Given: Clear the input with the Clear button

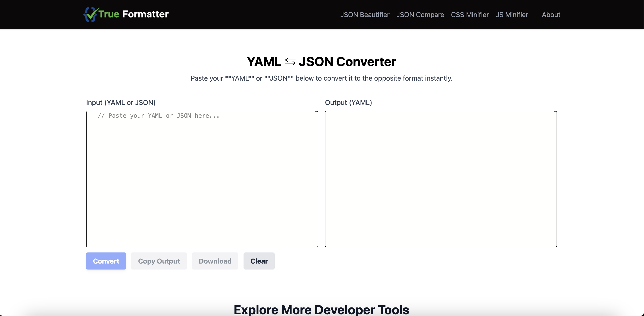Looking at the screenshot, I should pyautogui.click(x=259, y=261).
